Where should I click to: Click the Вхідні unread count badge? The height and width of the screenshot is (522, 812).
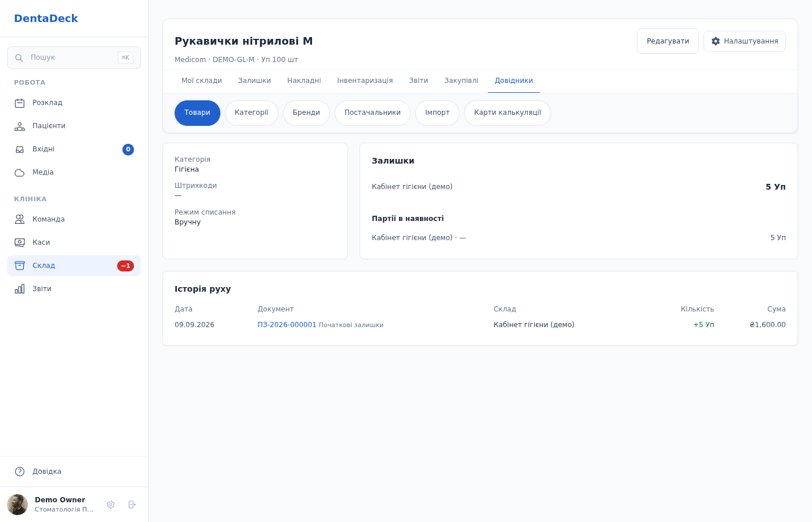point(128,150)
